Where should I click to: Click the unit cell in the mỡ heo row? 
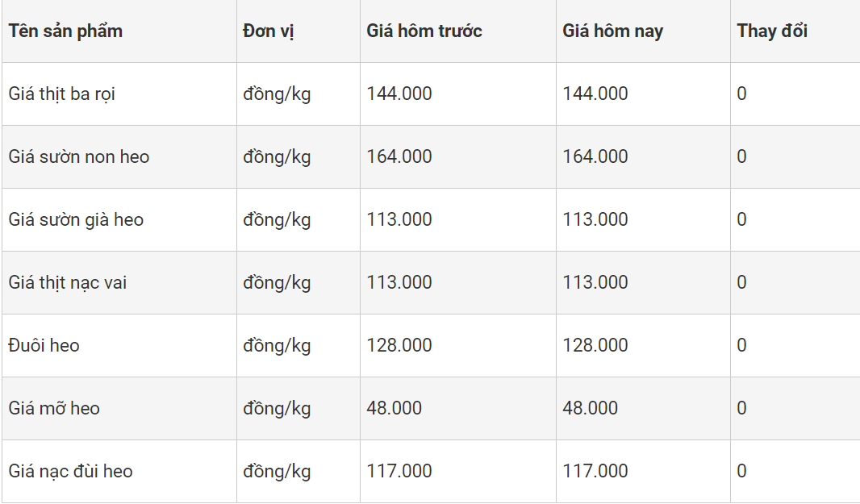tap(277, 409)
